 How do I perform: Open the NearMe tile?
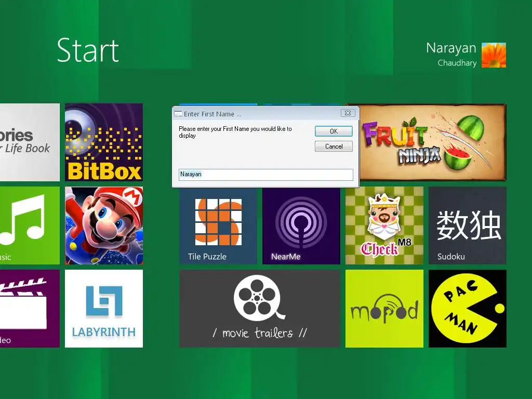click(301, 227)
